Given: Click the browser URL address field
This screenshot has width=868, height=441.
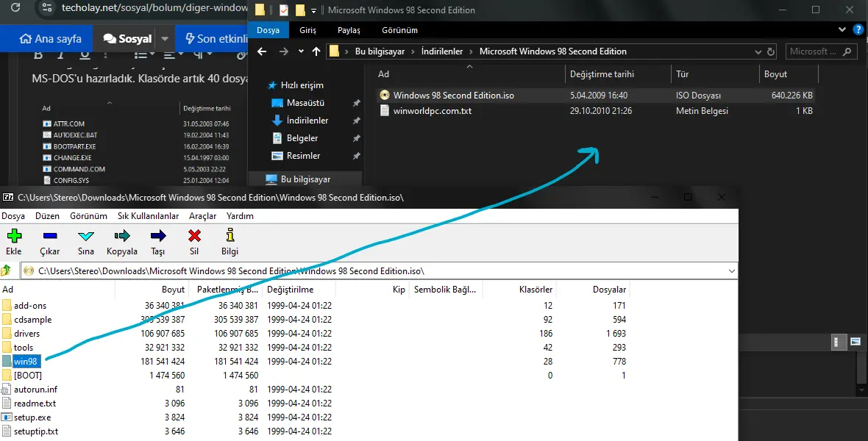Looking at the screenshot, I should point(154,8).
